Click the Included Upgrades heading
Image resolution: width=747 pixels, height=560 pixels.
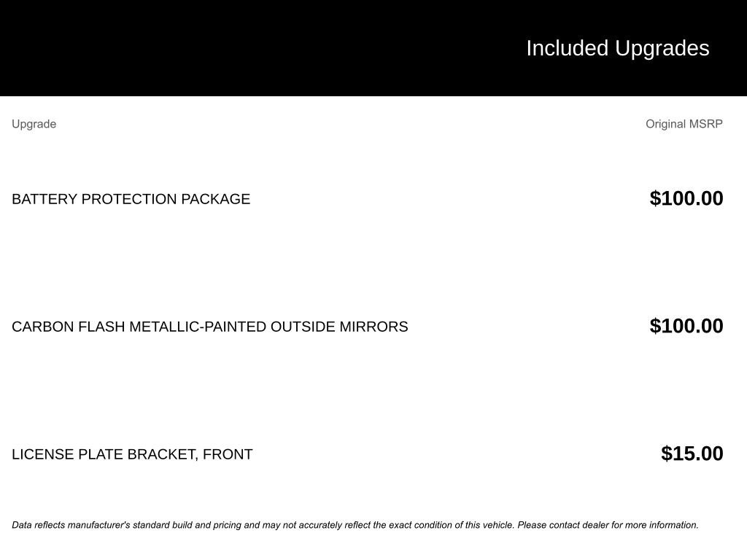pyautogui.click(x=617, y=48)
